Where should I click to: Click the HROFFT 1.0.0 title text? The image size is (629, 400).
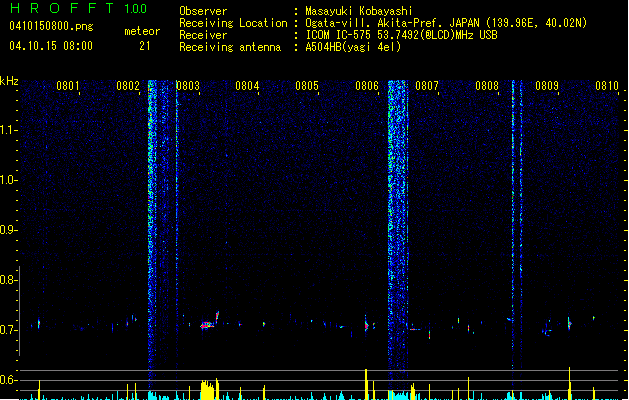78,8
